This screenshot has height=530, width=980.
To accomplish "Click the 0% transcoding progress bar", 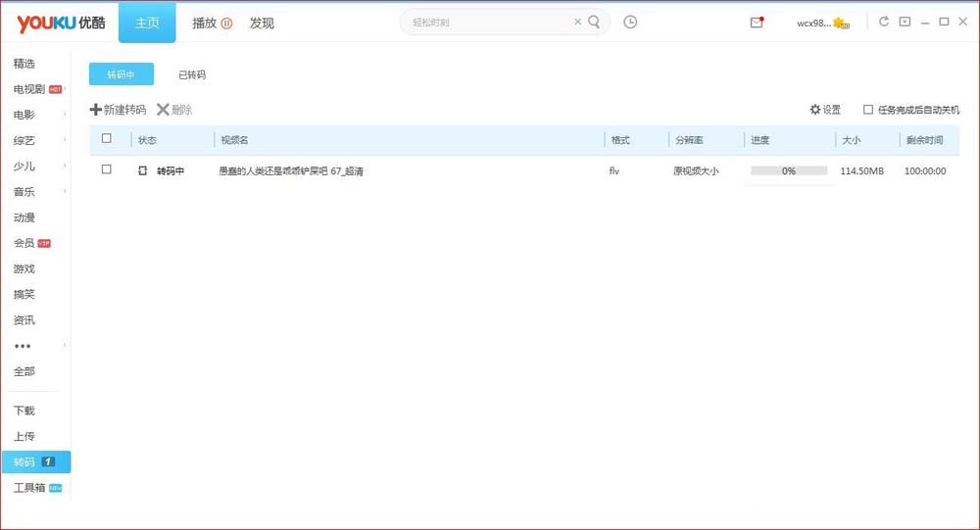I will (x=789, y=170).
